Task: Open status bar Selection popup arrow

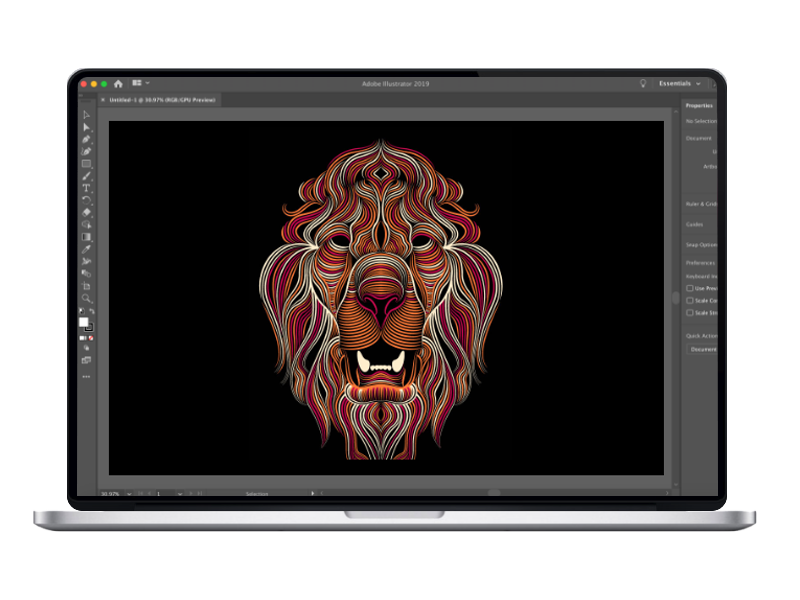Action: (312, 493)
